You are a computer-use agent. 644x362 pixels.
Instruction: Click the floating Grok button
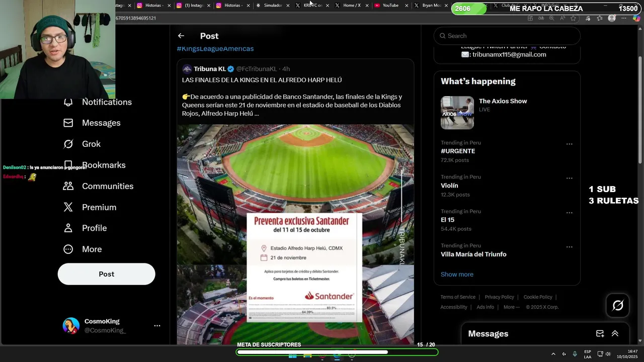[x=618, y=305]
